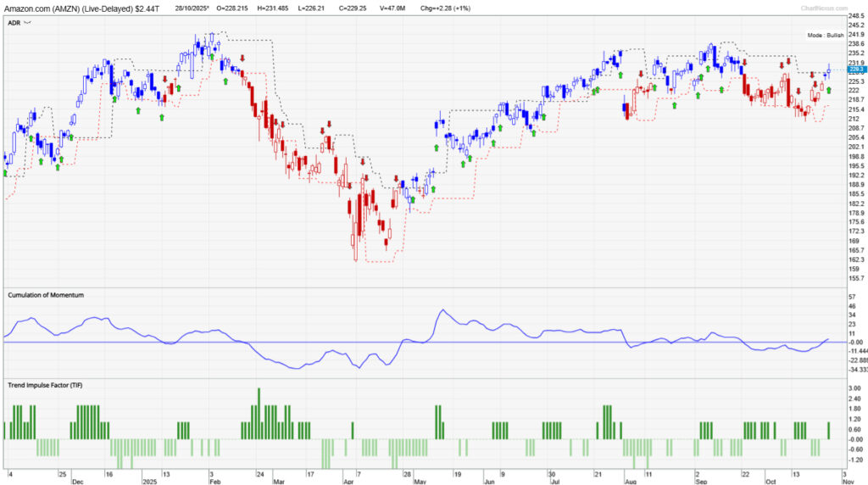Open the ADR indicator dropdown arrow

tap(28, 23)
